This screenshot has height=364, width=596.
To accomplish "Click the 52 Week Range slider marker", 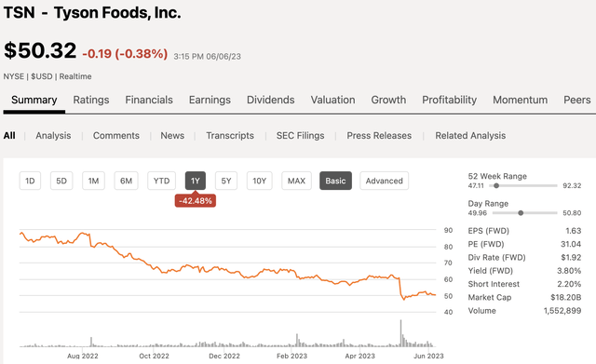I will (496, 186).
